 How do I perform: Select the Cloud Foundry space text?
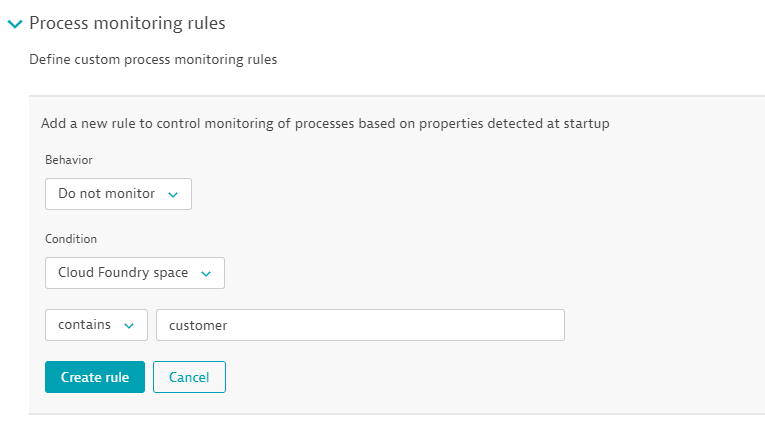click(123, 272)
